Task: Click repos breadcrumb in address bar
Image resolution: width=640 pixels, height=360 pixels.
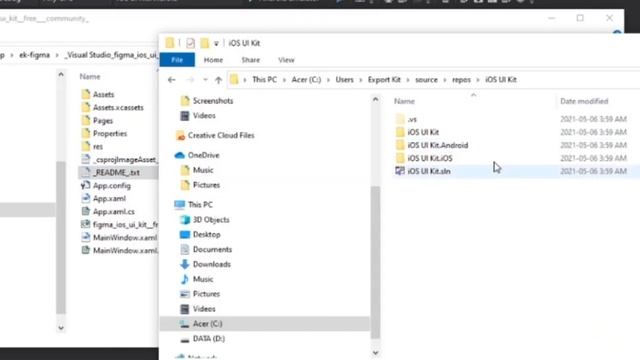Action: (461, 80)
